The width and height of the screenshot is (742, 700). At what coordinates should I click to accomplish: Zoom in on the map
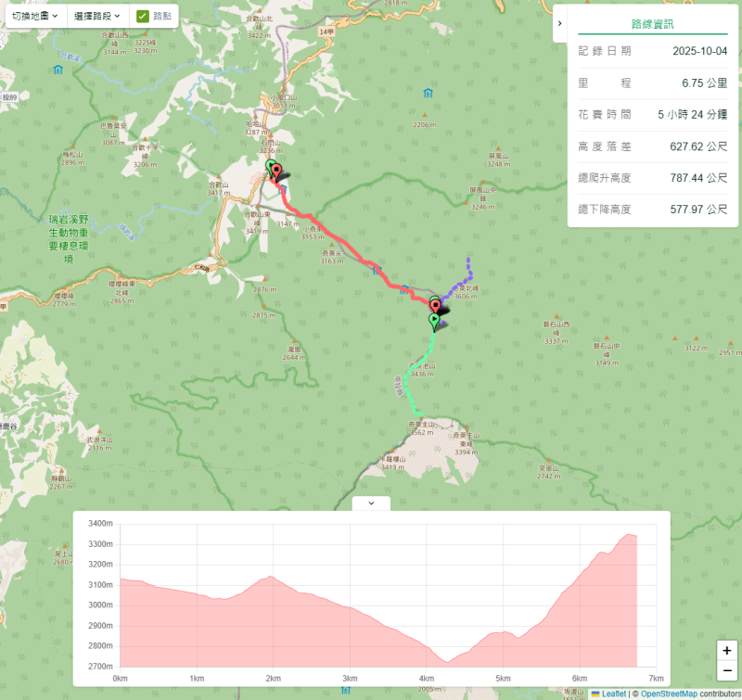(726, 650)
